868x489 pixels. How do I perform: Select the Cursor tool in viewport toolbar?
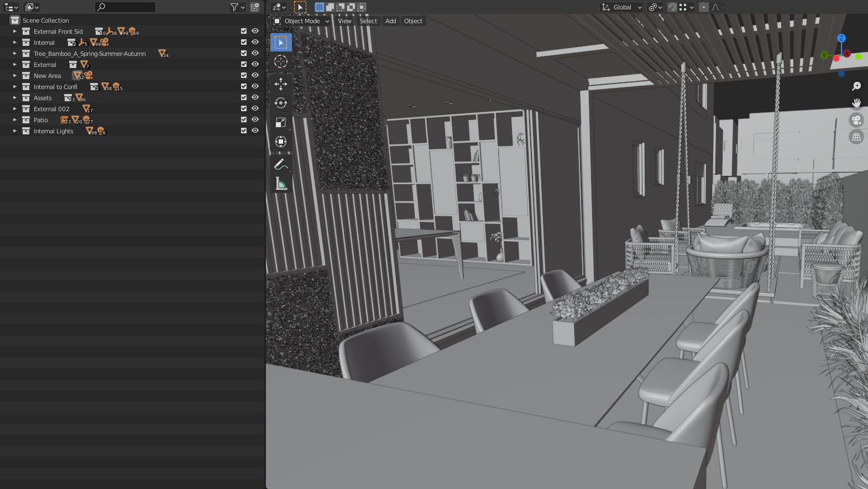point(281,62)
